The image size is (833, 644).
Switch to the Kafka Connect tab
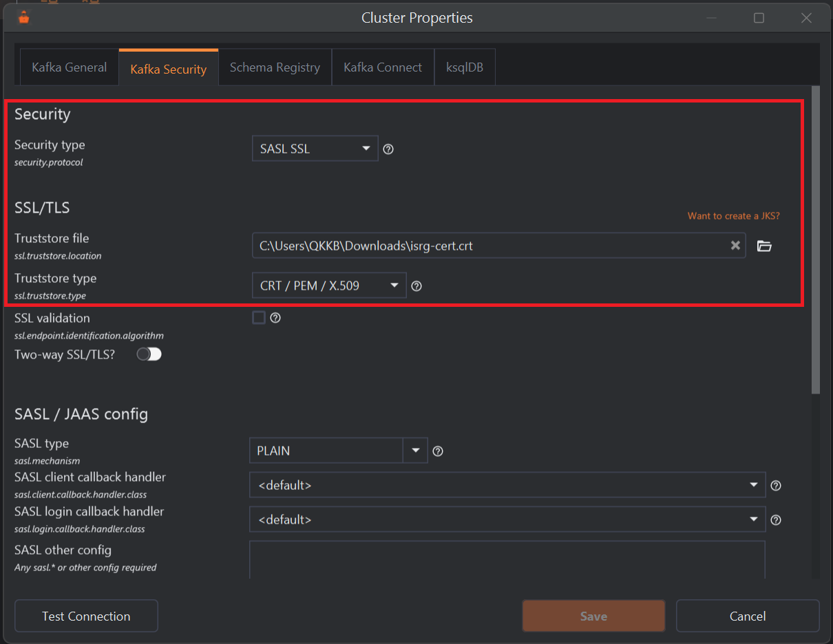(383, 67)
